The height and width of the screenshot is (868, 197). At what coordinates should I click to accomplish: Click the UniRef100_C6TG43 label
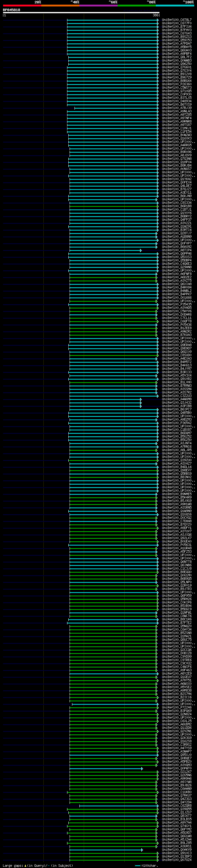point(177,33)
